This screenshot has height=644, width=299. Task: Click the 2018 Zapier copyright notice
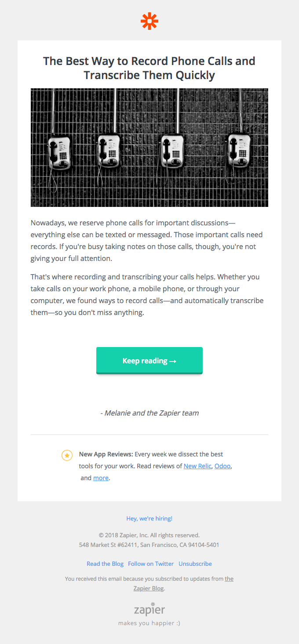[x=149, y=535]
